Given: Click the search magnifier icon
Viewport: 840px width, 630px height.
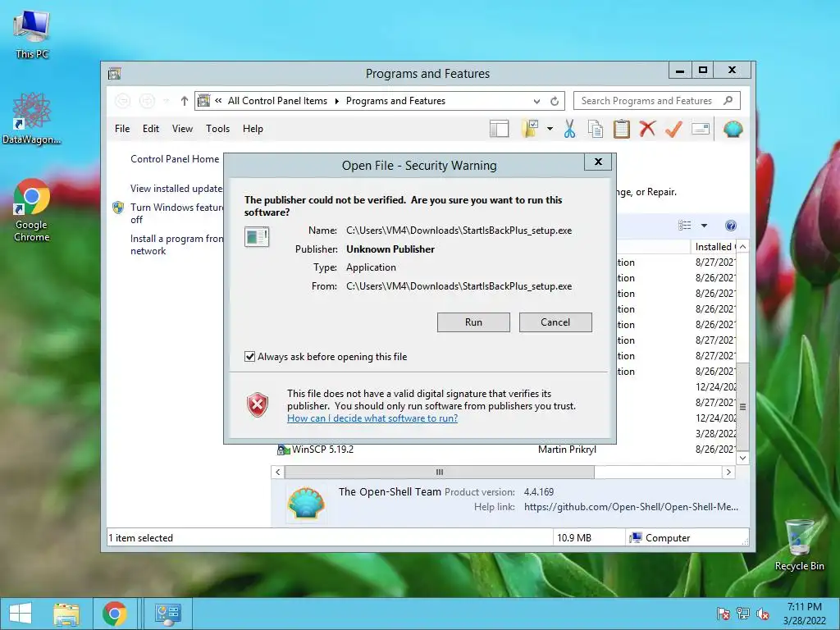Looking at the screenshot, I should [728, 101].
